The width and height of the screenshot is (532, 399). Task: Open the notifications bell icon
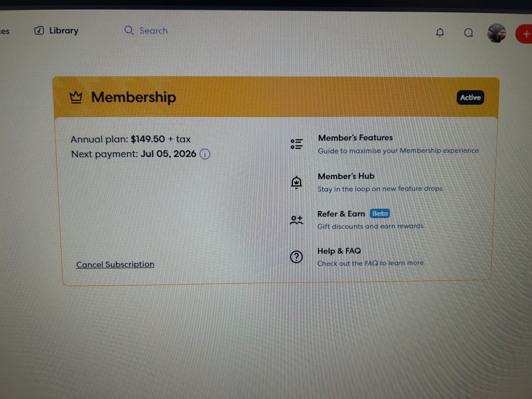440,33
